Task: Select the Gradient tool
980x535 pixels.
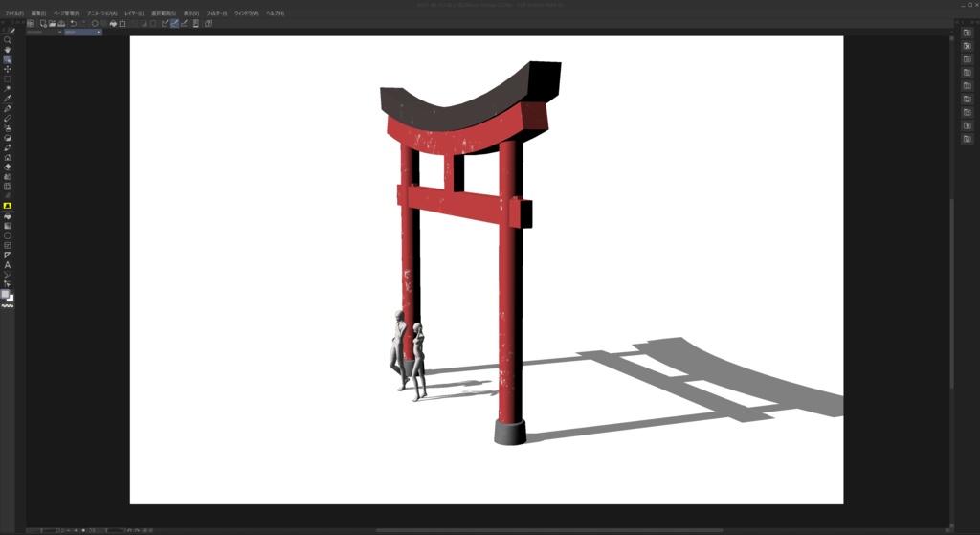Action: (x=8, y=226)
